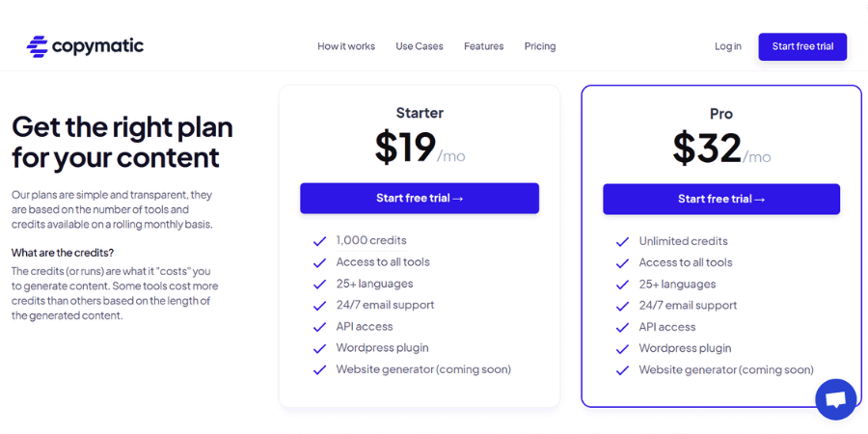Open the chat support bubble icon
The height and width of the screenshot is (434, 868).
(x=836, y=399)
